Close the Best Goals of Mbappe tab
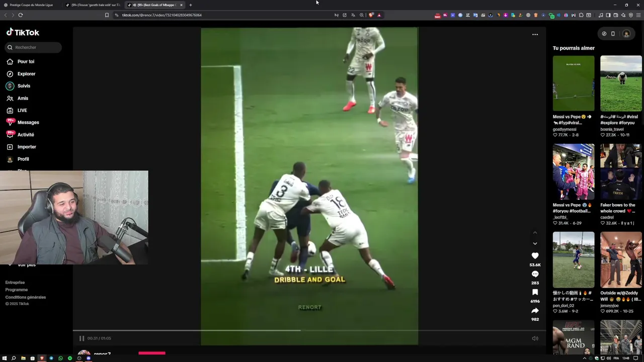The width and height of the screenshot is (644, 362). (x=181, y=5)
